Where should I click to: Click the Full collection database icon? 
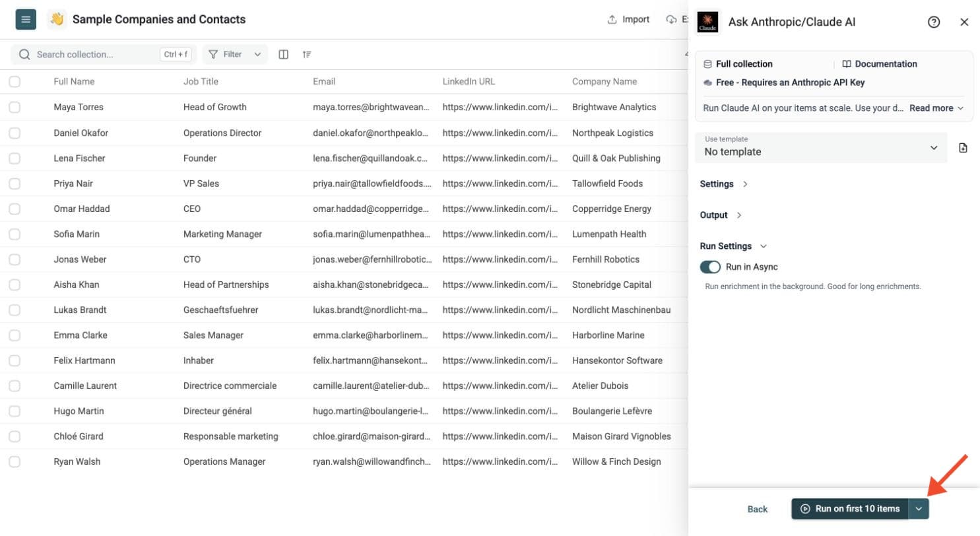click(707, 64)
